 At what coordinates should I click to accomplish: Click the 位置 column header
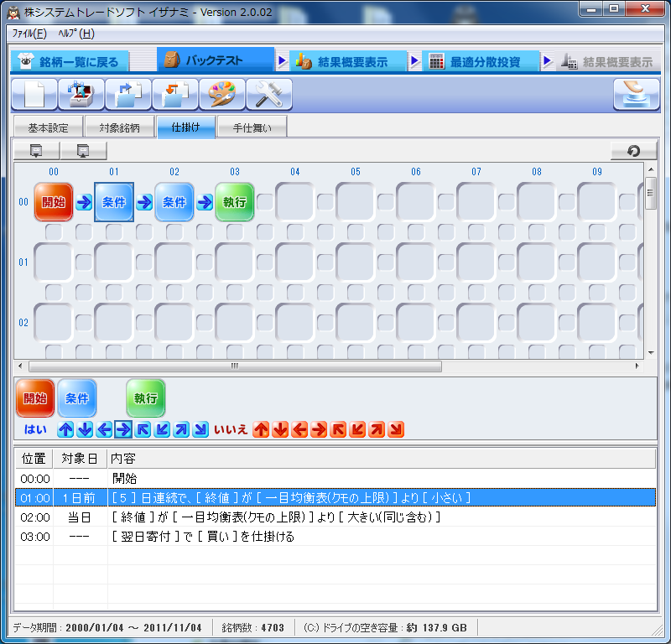[34, 459]
